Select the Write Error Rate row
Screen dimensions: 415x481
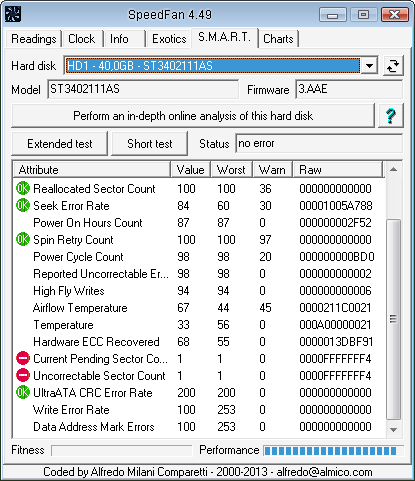(x=199, y=410)
